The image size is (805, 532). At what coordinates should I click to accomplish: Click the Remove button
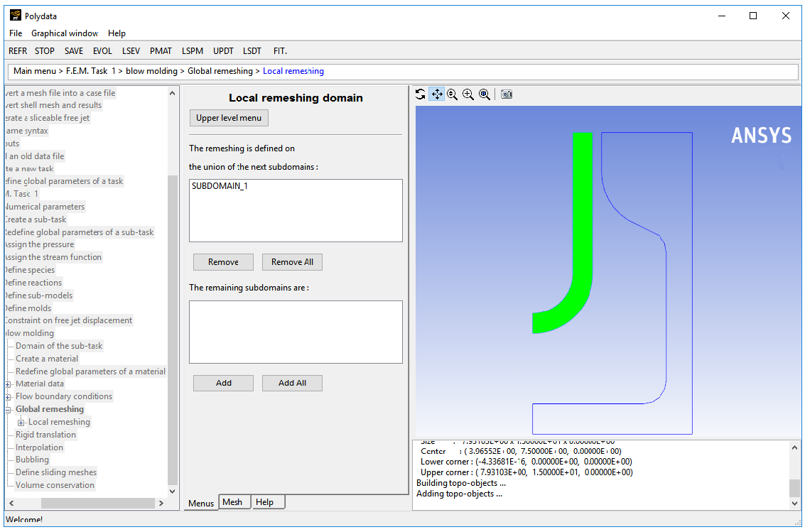pos(223,262)
